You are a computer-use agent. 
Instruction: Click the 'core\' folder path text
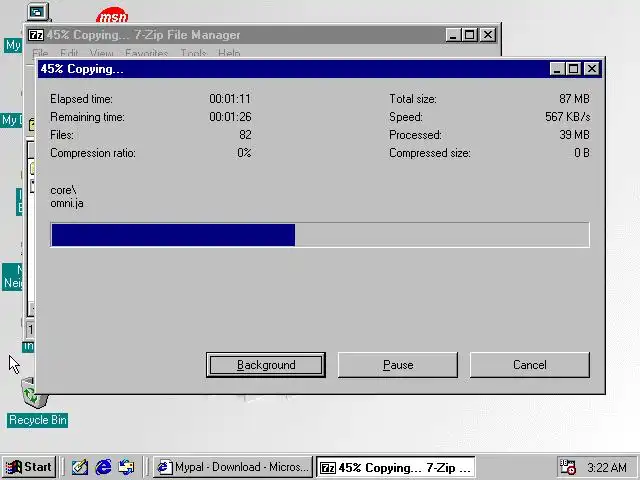[63, 190]
